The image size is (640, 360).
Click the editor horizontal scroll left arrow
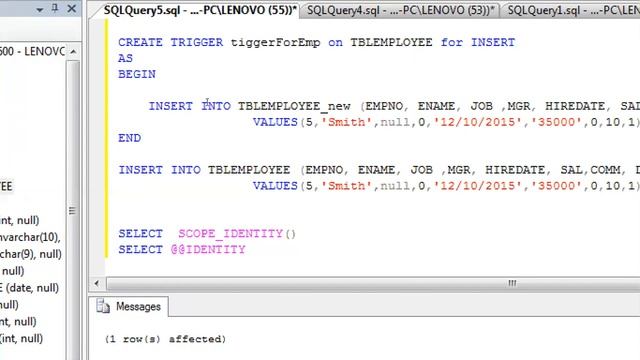click(97, 283)
